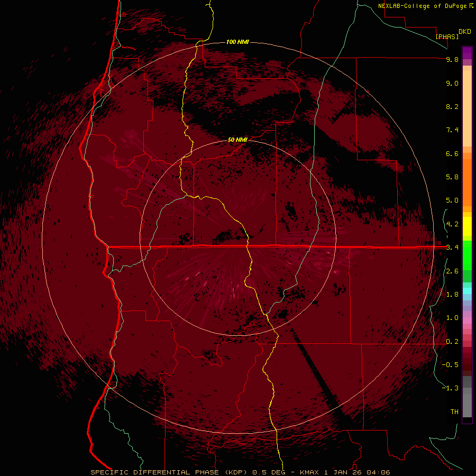Click the KMAX radar site identifier
This screenshot has height=476, width=476.
point(309,472)
